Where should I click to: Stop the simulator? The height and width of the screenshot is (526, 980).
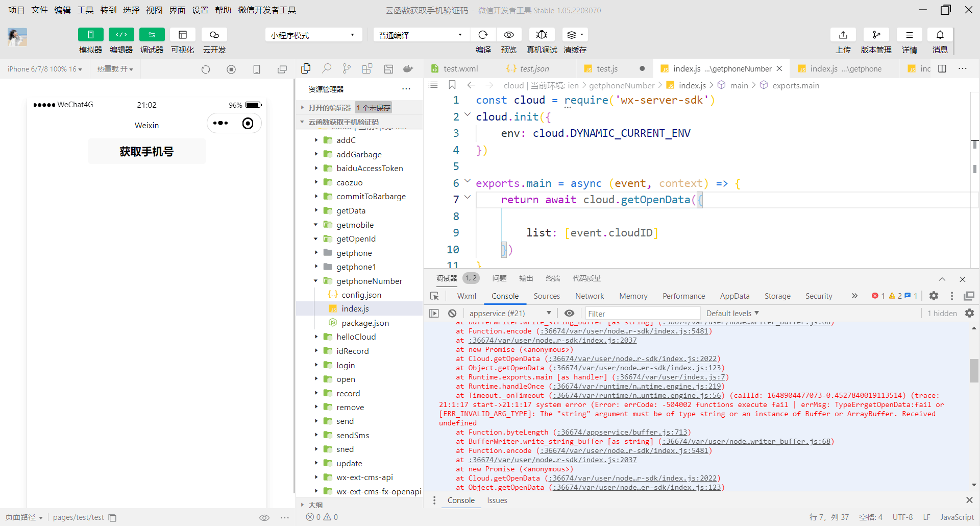click(x=231, y=69)
